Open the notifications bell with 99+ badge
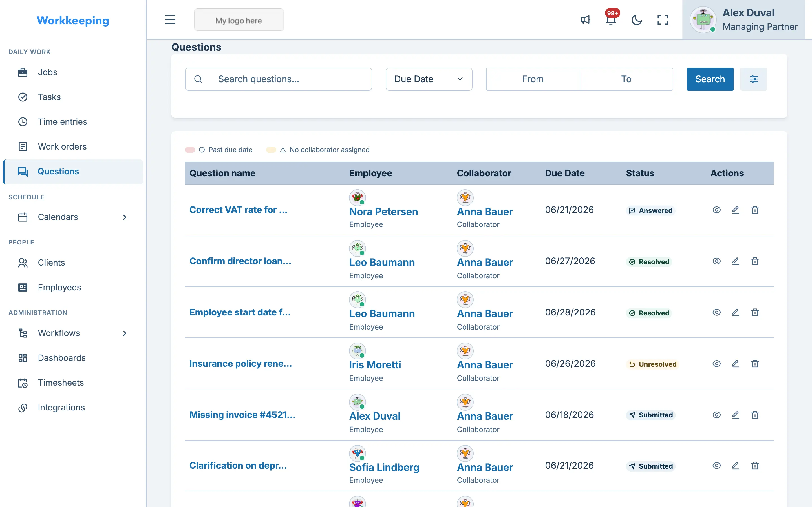 click(611, 20)
